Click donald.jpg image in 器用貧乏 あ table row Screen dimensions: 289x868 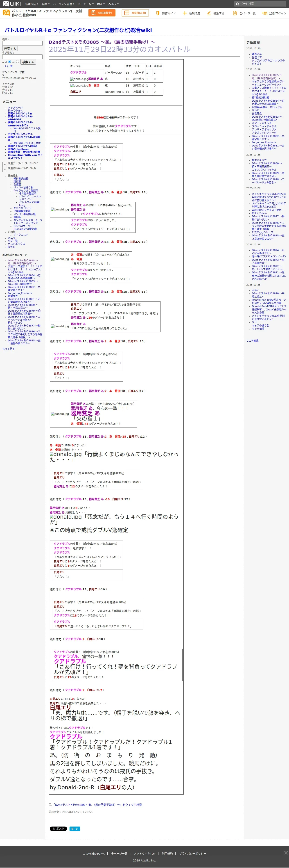tap(79, 79)
